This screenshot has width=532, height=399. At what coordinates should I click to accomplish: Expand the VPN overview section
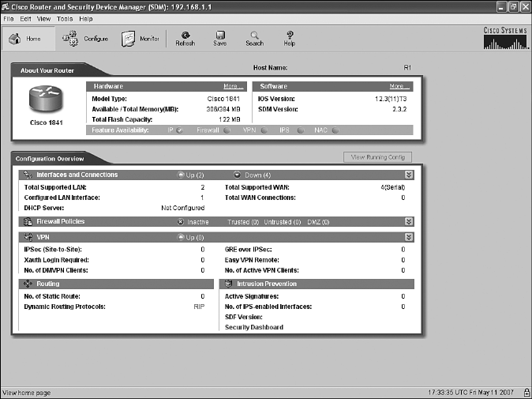pos(409,237)
